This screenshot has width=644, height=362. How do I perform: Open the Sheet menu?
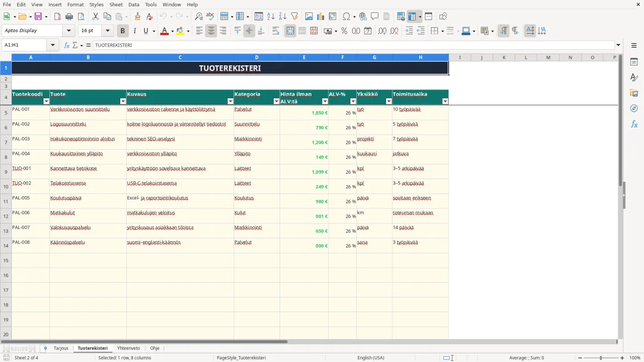(x=116, y=4)
